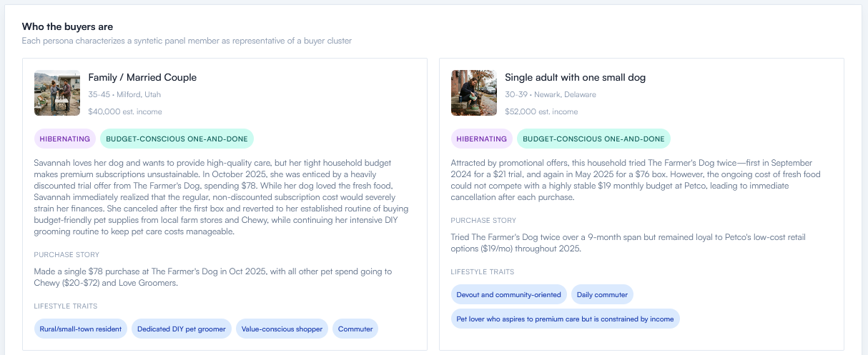
Task: Select the HIBERNATING tag on Family persona card
Action: [x=64, y=139]
